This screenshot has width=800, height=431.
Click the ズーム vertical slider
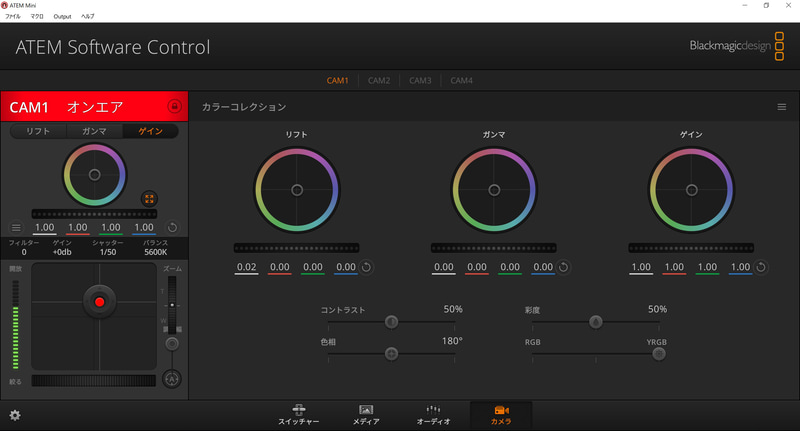coord(172,305)
